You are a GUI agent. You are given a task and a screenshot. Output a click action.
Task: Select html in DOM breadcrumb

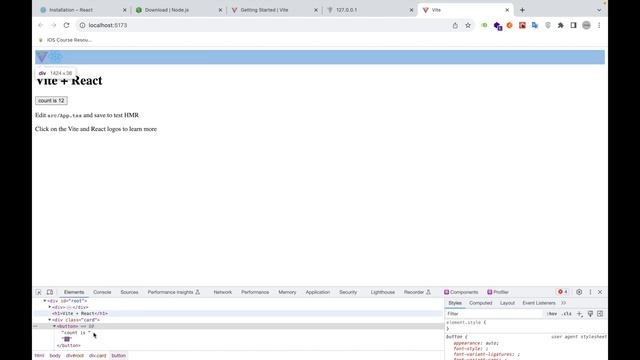click(x=39, y=356)
